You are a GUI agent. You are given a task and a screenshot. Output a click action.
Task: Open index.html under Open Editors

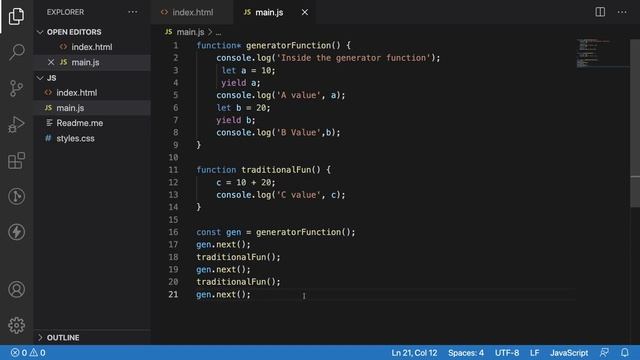point(91,47)
